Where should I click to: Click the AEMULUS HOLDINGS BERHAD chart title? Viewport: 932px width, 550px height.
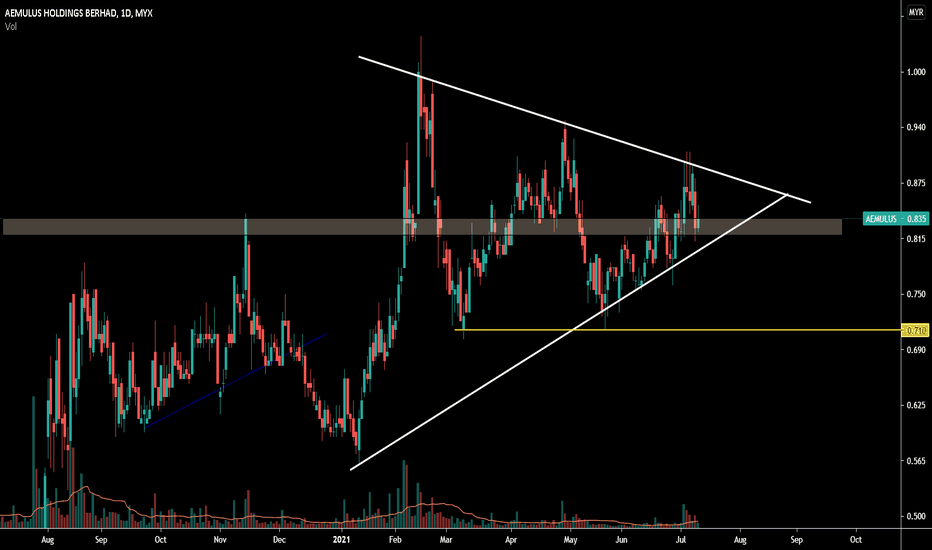click(78, 12)
